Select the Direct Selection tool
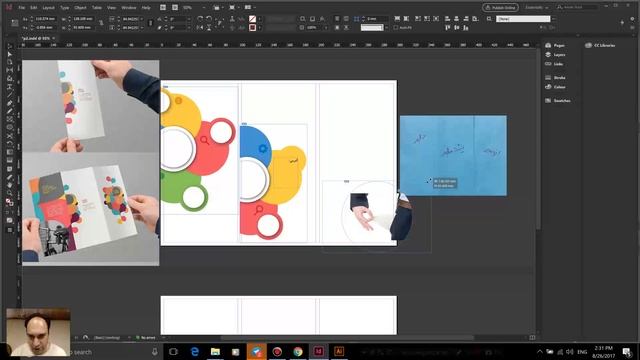The image size is (640, 360). click(x=10, y=54)
